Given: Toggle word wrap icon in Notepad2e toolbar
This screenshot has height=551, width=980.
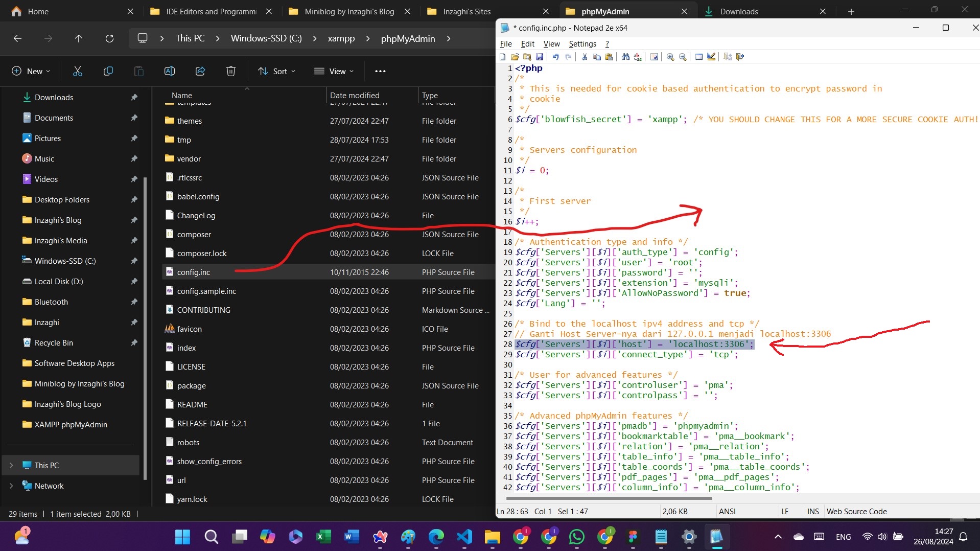Looking at the screenshot, I should tap(654, 57).
